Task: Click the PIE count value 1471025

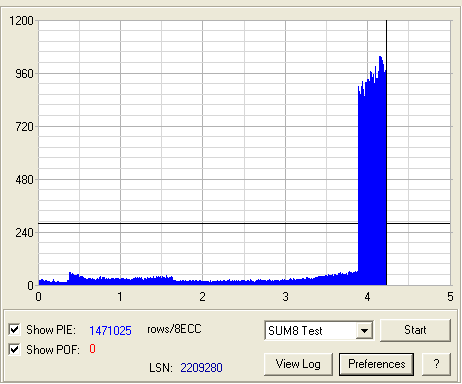Action: (110, 330)
